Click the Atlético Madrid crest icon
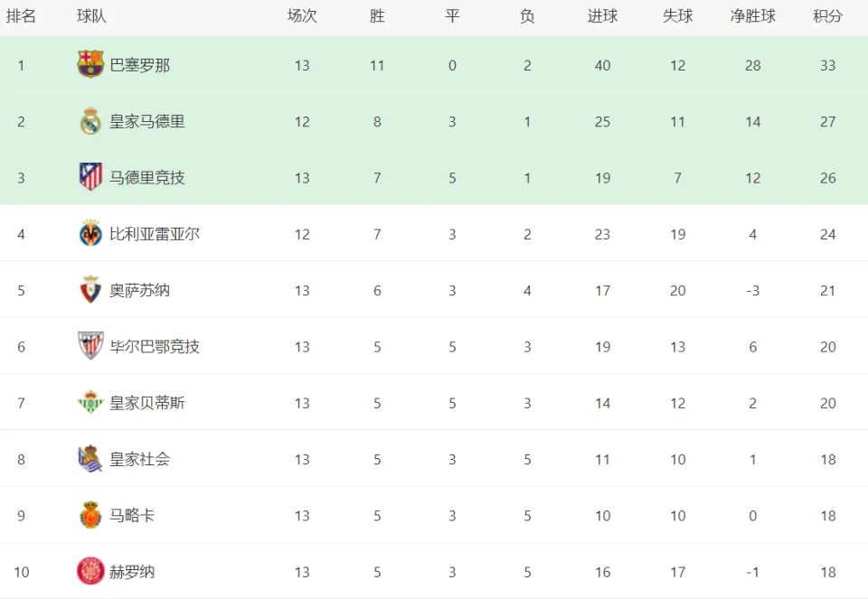Viewport: 868px width, 599px height. (90, 177)
